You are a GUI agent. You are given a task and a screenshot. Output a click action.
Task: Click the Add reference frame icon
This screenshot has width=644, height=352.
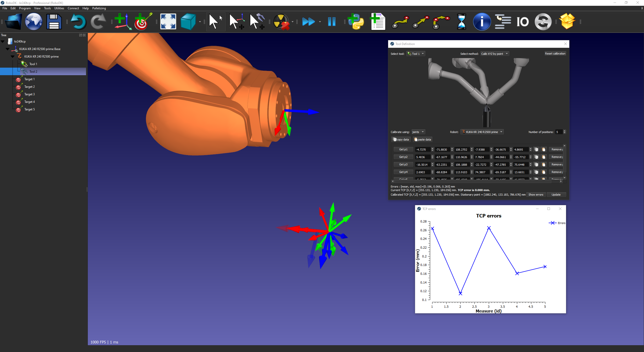[123, 22]
